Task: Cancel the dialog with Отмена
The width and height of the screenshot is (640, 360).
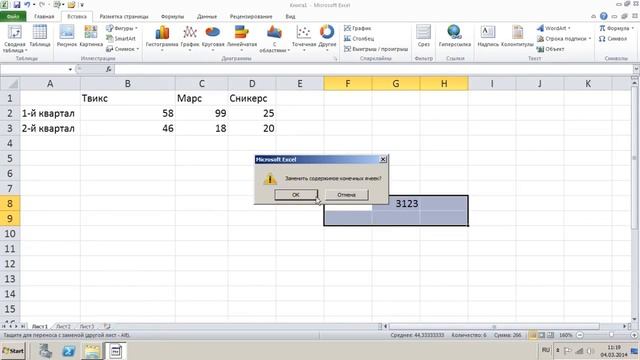Action: 347,195
